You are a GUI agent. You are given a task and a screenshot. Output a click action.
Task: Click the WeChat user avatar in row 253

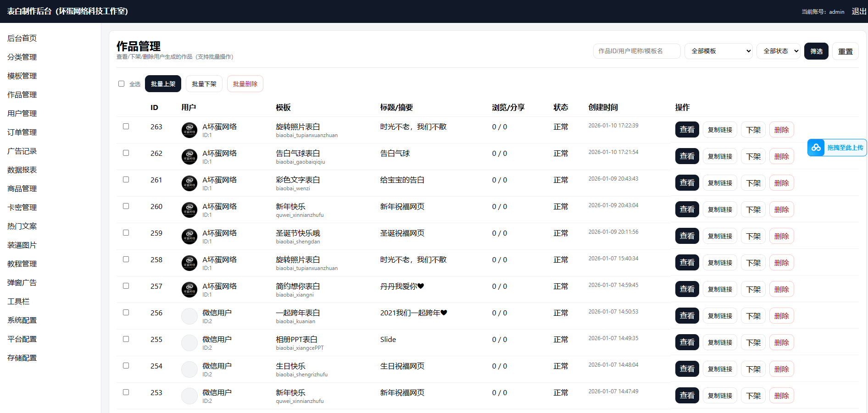click(x=189, y=396)
